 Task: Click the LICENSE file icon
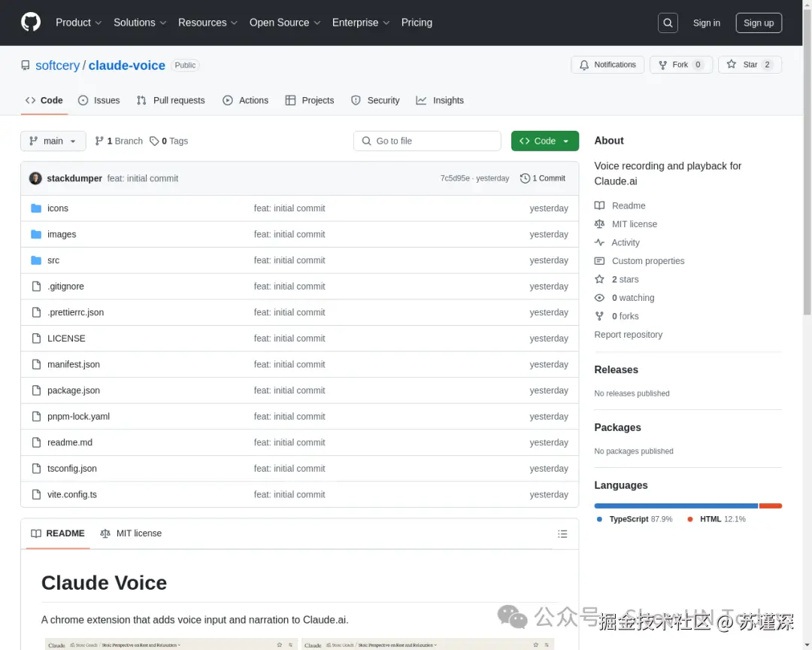[x=36, y=339]
